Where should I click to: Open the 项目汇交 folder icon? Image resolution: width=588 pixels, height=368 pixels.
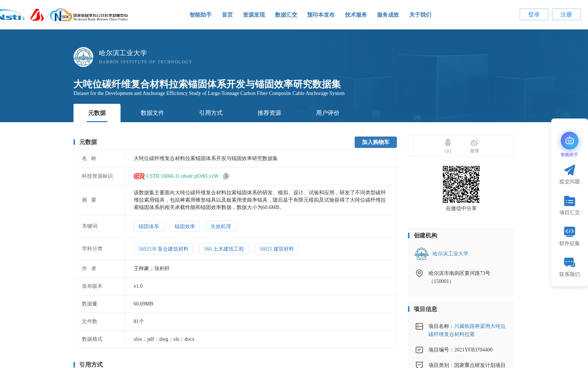pyautogui.click(x=569, y=201)
